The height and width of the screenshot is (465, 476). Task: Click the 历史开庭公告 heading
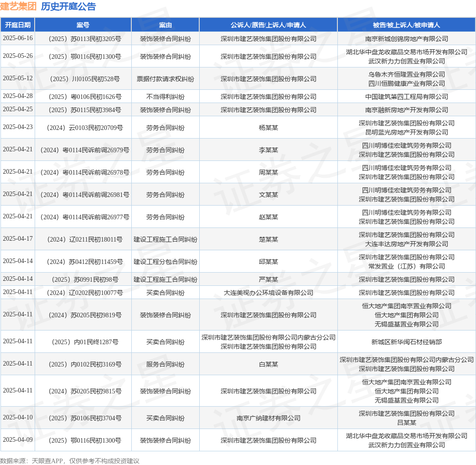(x=68, y=6)
